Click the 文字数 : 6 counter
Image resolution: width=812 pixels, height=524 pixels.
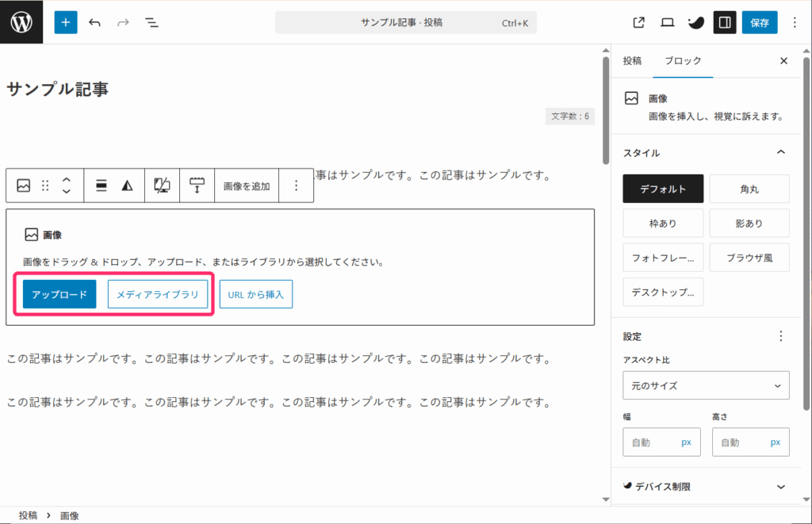click(x=569, y=116)
